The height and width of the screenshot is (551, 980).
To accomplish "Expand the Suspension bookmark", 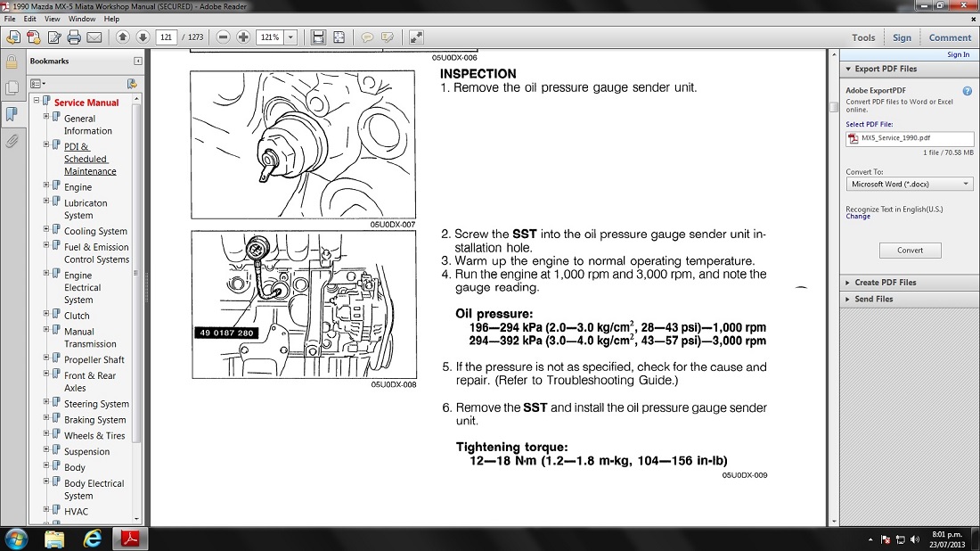I will (45, 449).
